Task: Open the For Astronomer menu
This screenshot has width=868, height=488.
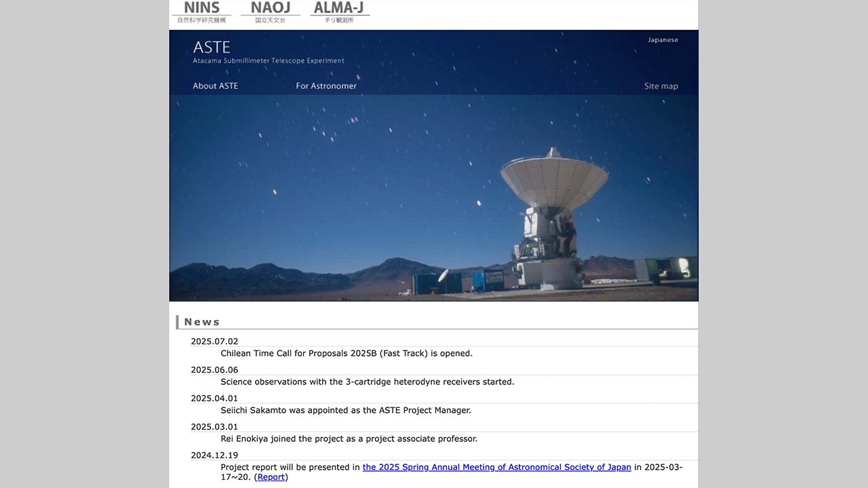Action: click(326, 86)
